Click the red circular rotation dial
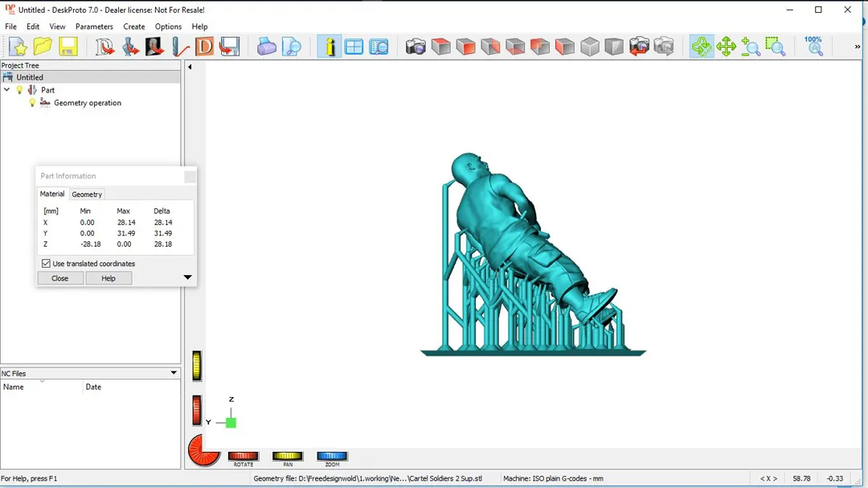This screenshot has height=488, width=868. point(203,450)
